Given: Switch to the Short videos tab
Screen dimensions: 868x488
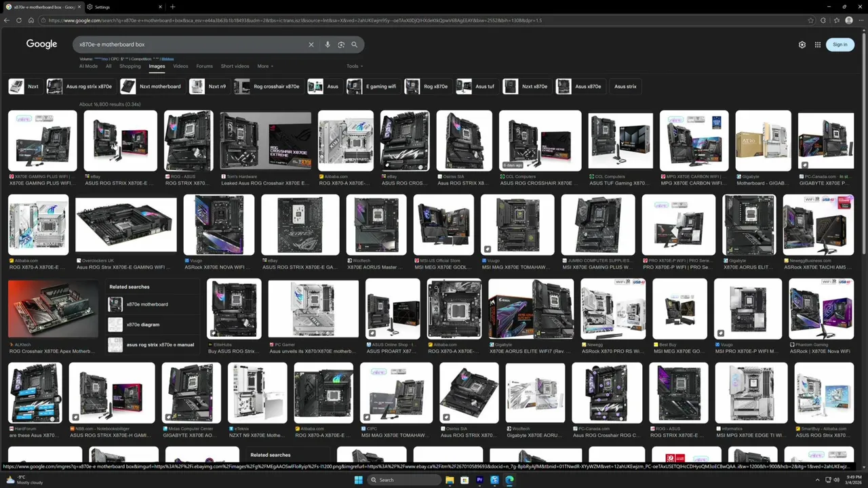Looking at the screenshot, I should (x=235, y=66).
